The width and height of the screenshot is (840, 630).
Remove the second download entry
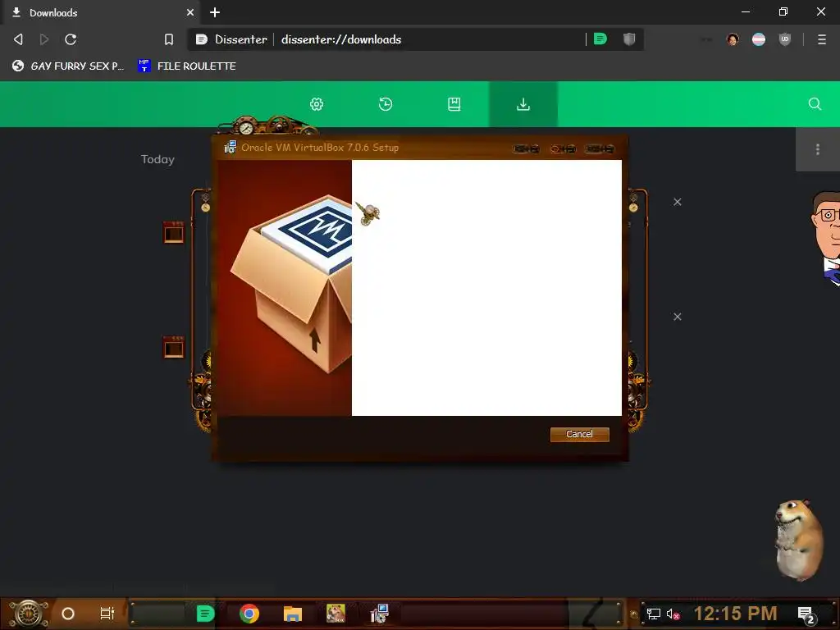click(x=677, y=317)
